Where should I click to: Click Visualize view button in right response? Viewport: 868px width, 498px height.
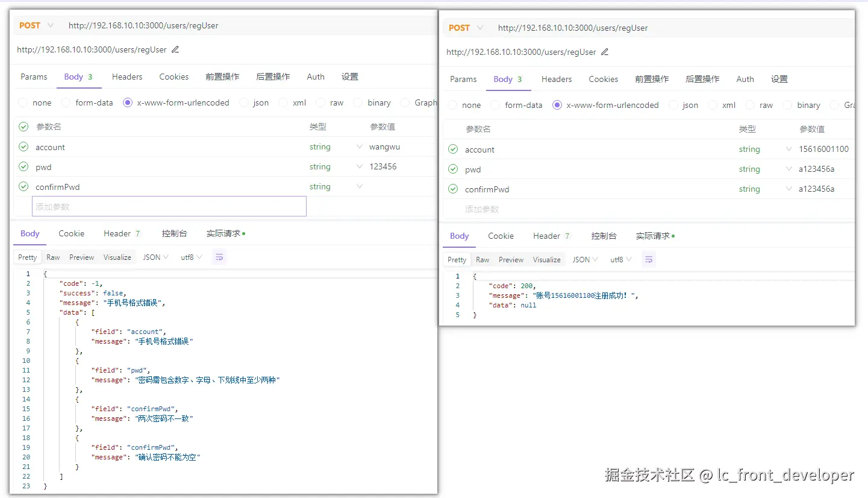[546, 259]
